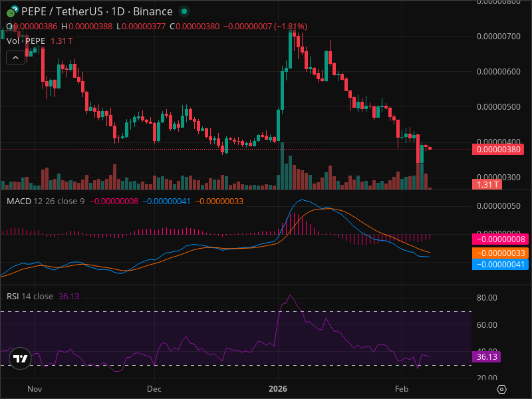The width and height of the screenshot is (532, 399).
Task: Click the 0.00000380 current price label
Action: (x=498, y=149)
